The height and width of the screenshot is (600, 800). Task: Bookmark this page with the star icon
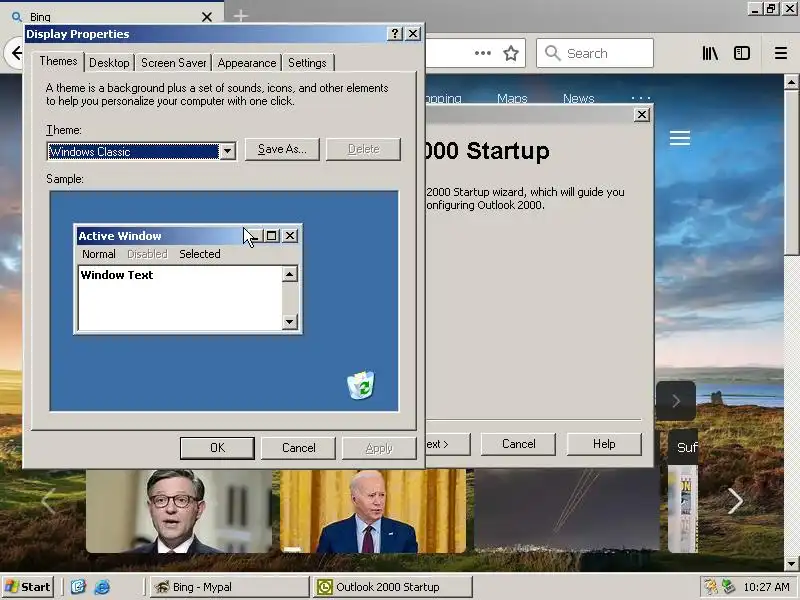(x=511, y=53)
